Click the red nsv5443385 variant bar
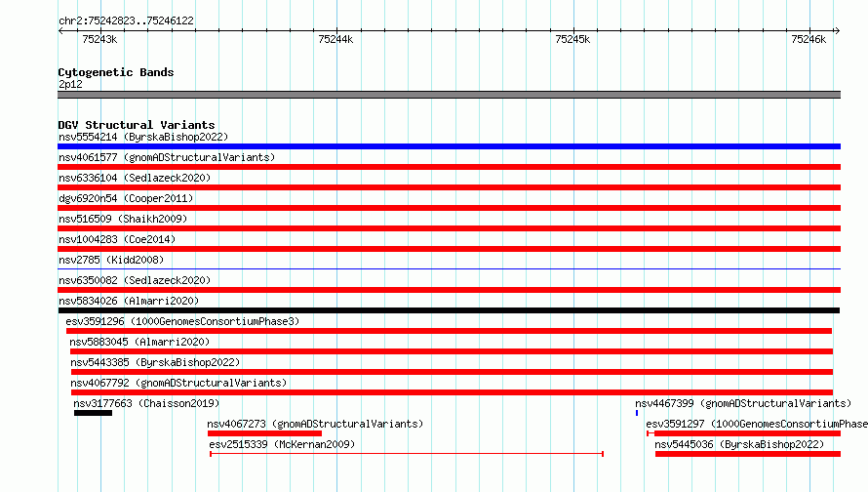Screen dimensions: 868x492 [x=452, y=372]
